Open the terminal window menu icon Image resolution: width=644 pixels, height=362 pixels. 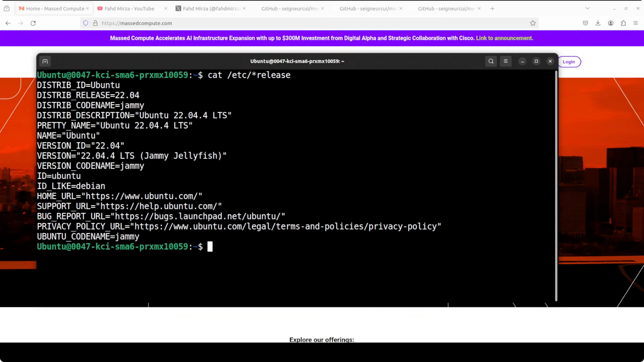click(506, 61)
